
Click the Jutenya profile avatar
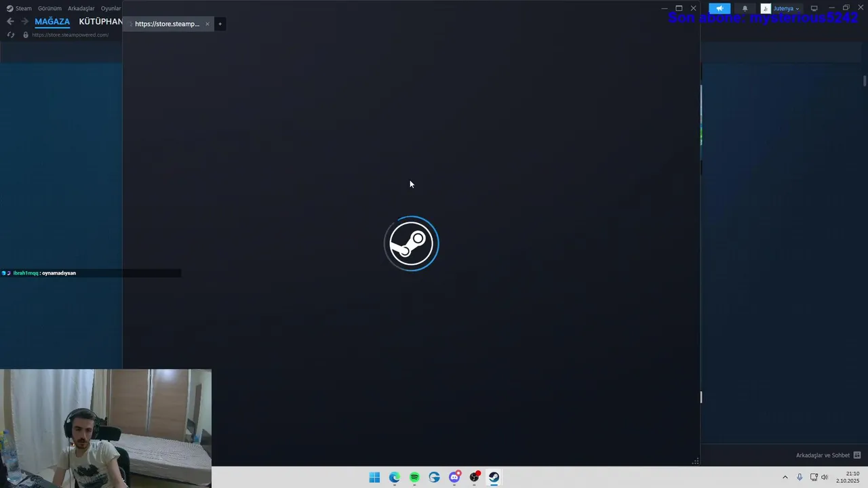click(766, 8)
